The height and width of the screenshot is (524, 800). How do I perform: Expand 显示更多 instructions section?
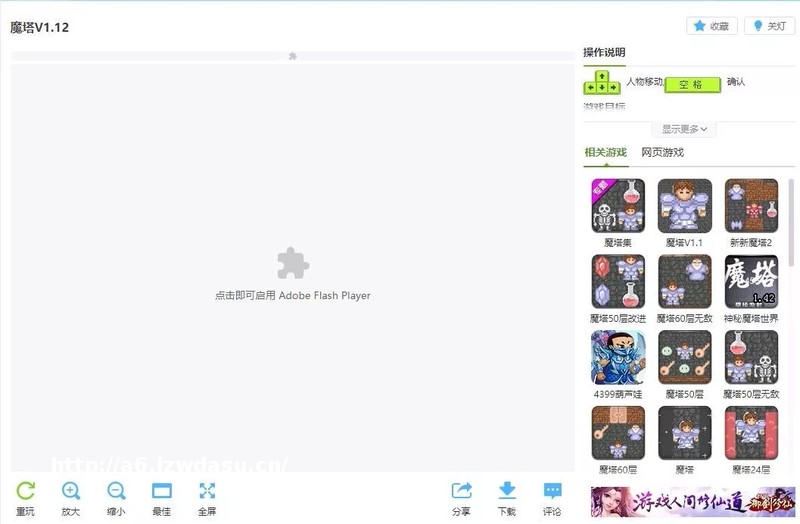[685, 129]
